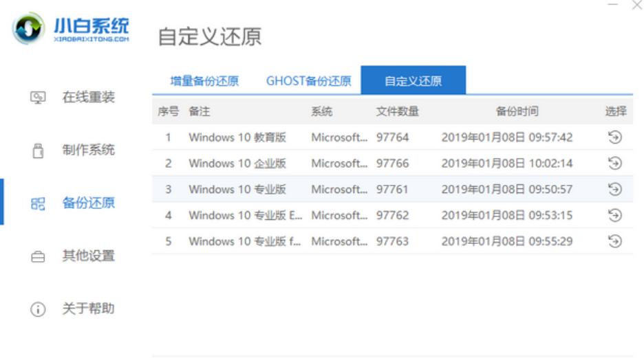Switch to the GHOST备份还原 tab
Viewport: 644px width, 358px height.
[x=308, y=81]
